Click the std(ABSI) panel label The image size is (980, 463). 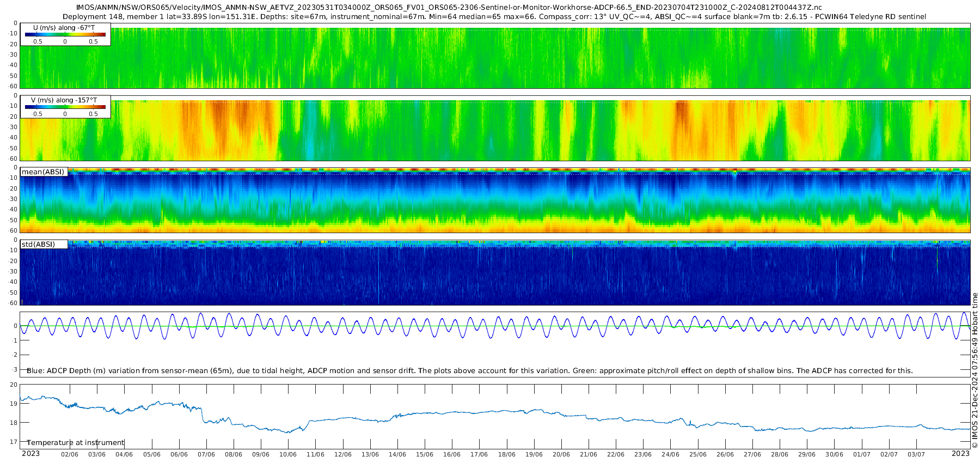point(39,245)
